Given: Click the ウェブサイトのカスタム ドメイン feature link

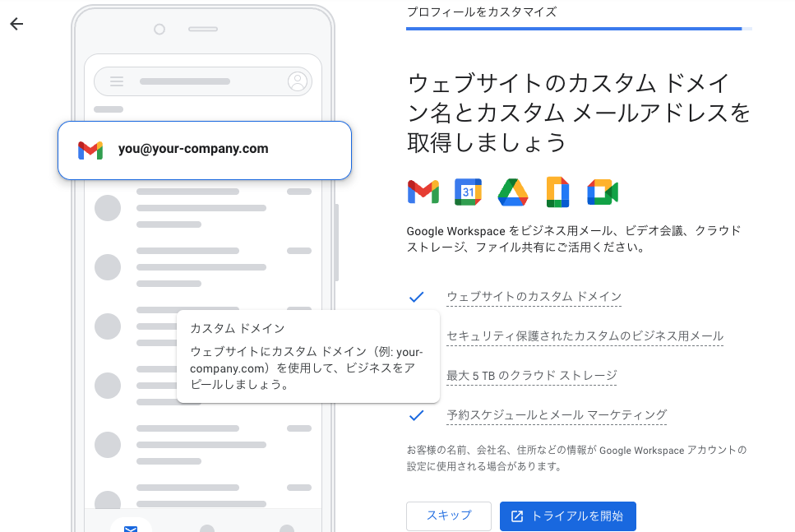Looking at the screenshot, I should click(x=534, y=297).
